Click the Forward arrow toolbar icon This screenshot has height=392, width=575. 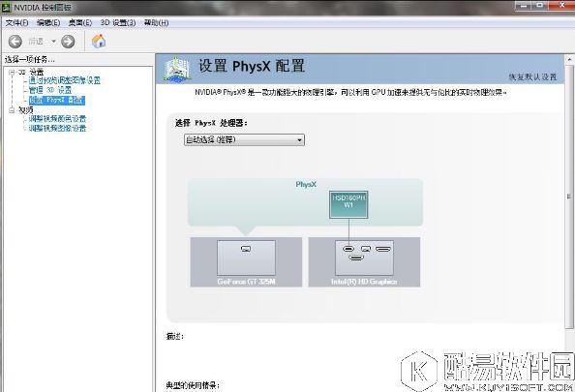[x=68, y=42]
